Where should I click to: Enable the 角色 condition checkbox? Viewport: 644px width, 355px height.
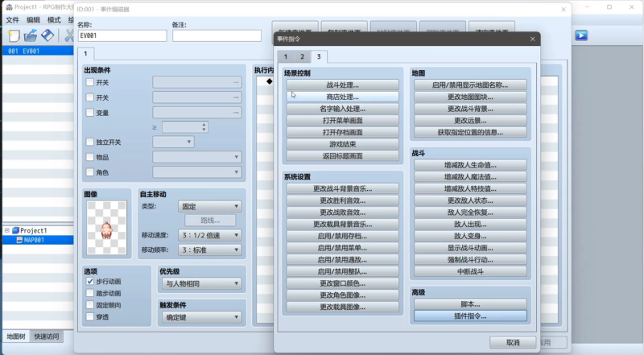coord(90,172)
